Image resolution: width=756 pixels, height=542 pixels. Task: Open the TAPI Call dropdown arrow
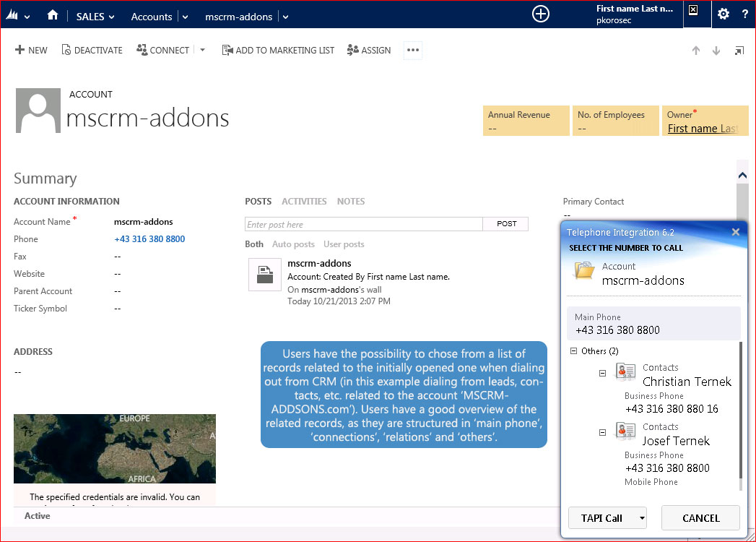point(642,518)
